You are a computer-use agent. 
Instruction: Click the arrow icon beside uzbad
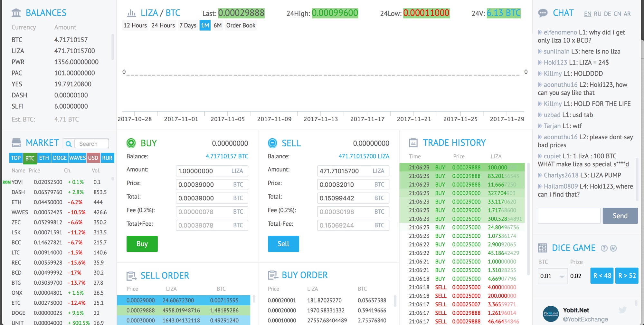pos(540,115)
